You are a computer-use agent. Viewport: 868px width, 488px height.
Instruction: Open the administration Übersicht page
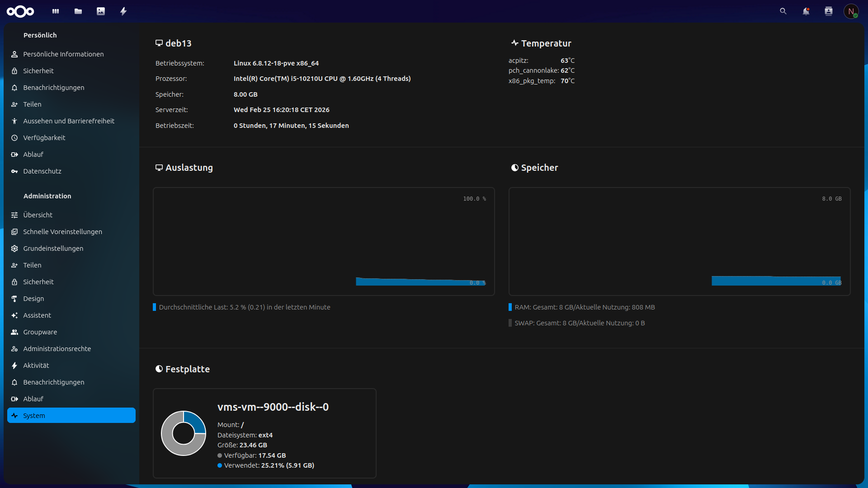pyautogui.click(x=38, y=215)
